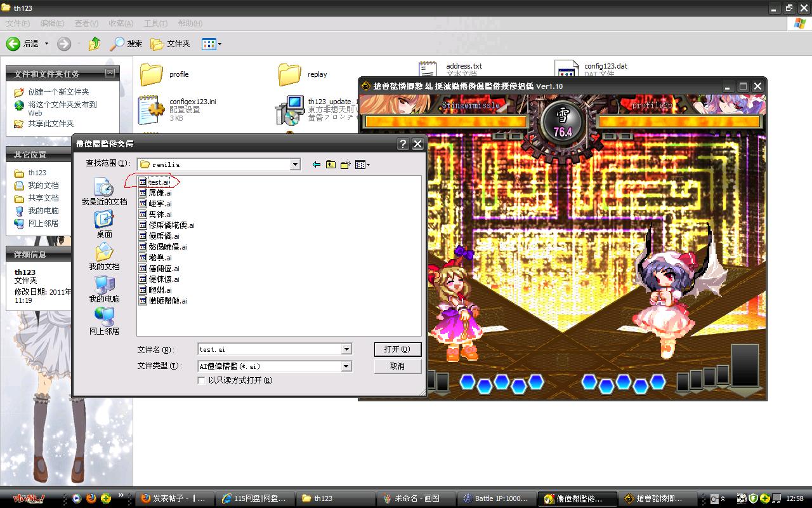Viewport: 812px width, 508px height.
Task: Select the test.ai file in the list
Action: [158, 182]
